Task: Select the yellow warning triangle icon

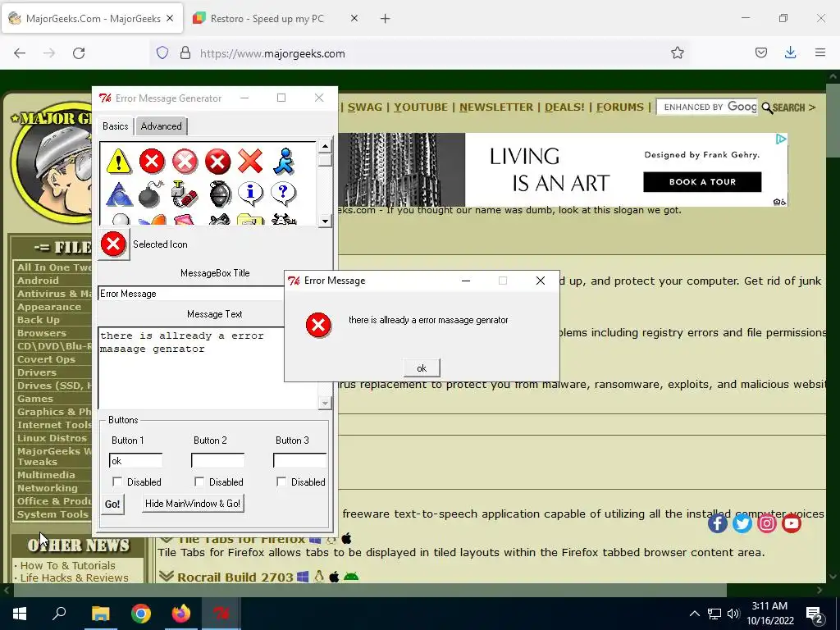Action: [118, 162]
